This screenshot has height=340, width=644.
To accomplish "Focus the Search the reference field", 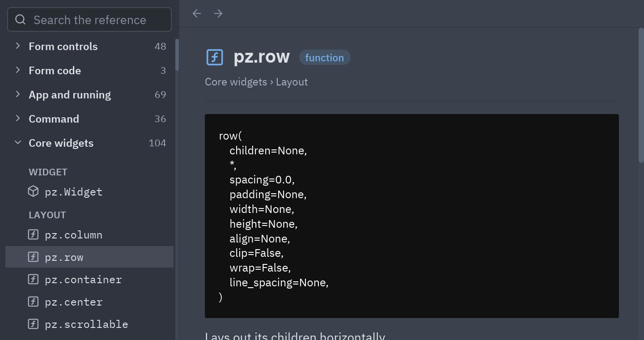I will [x=89, y=20].
